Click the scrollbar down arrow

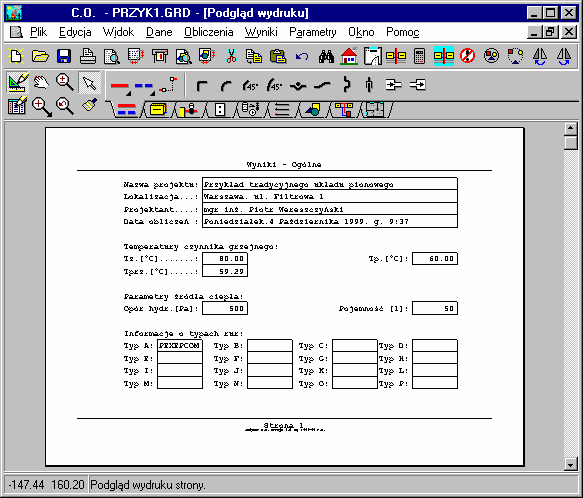click(571, 464)
